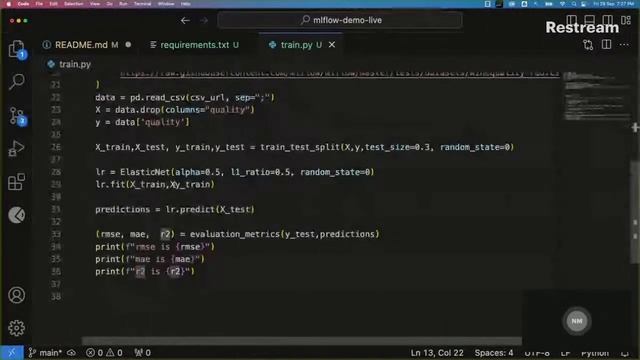
Task: Change the UTF-8 file encoding
Action: click(x=537, y=353)
